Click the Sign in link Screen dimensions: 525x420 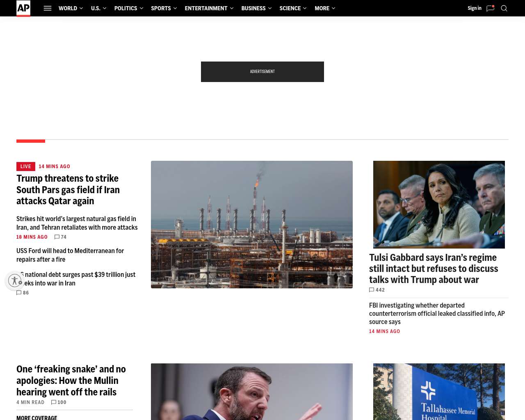pos(475,8)
